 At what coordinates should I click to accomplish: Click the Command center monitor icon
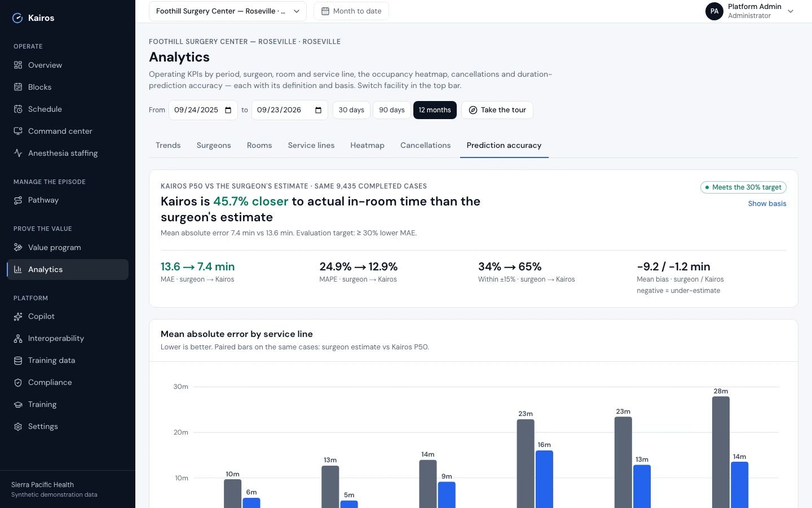(18, 131)
